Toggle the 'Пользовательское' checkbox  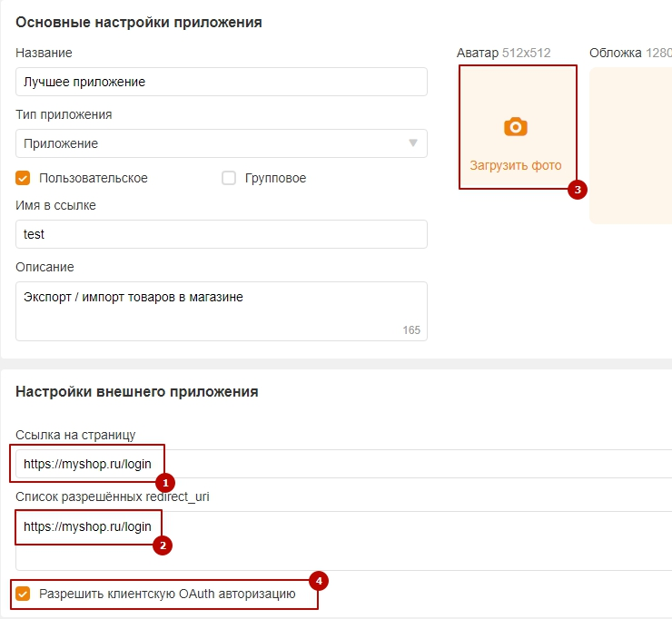[24, 178]
